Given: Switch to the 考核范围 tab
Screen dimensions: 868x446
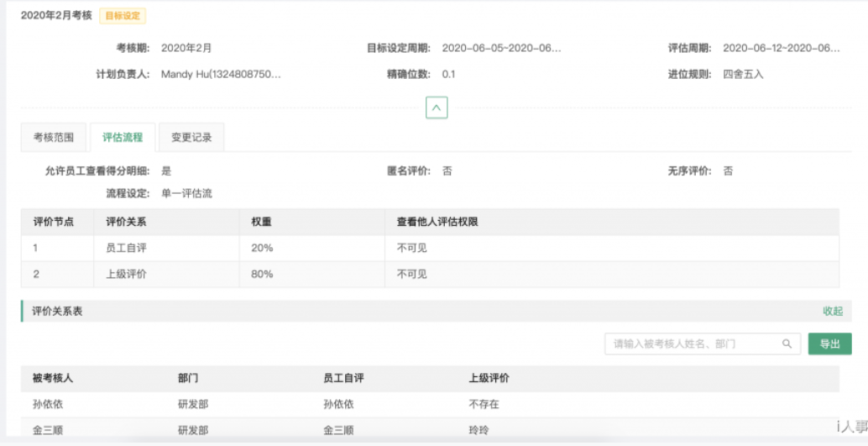Looking at the screenshot, I should point(54,137).
